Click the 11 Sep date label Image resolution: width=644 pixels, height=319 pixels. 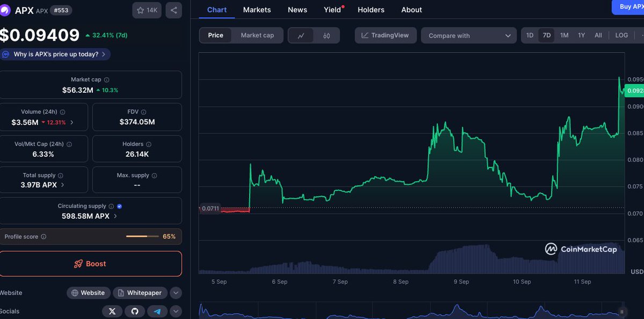point(582,281)
